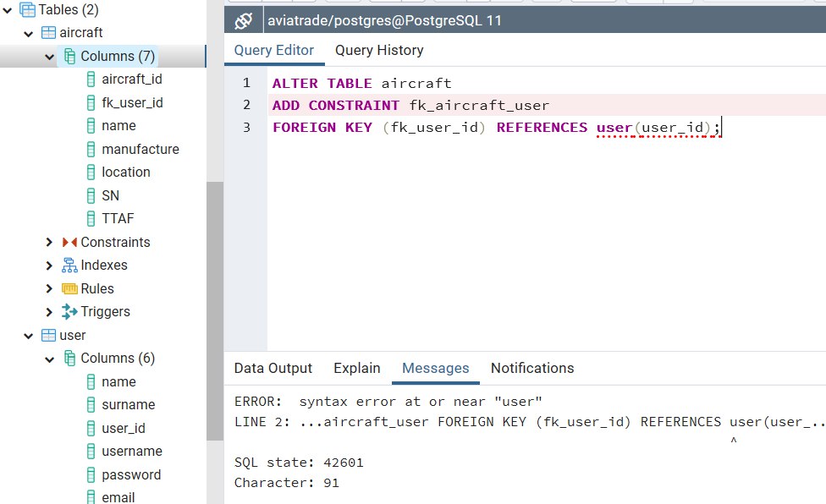Select the manufacture column label
The image size is (826, 504).
(140, 150)
